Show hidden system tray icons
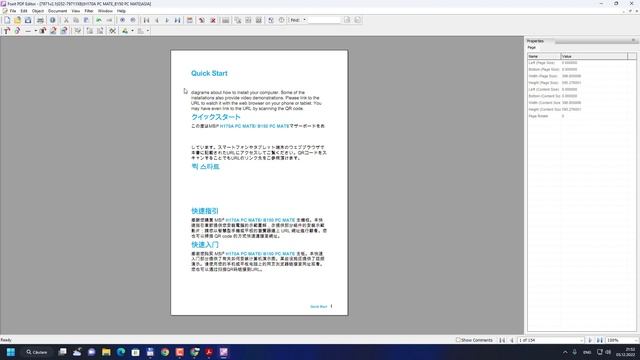Screen dimensions: 640x360 tap(565, 352)
